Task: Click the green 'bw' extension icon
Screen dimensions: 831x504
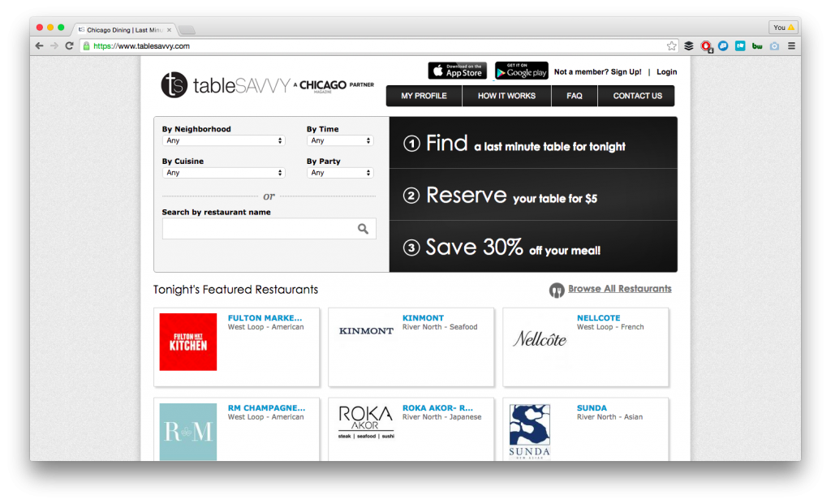Action: click(757, 46)
